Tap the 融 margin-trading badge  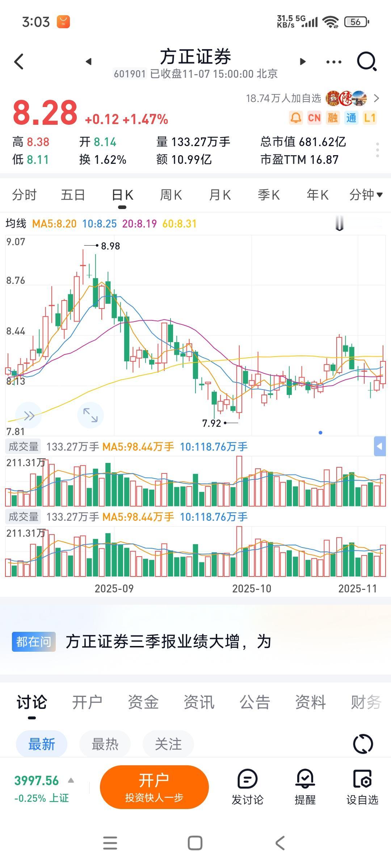tap(333, 118)
